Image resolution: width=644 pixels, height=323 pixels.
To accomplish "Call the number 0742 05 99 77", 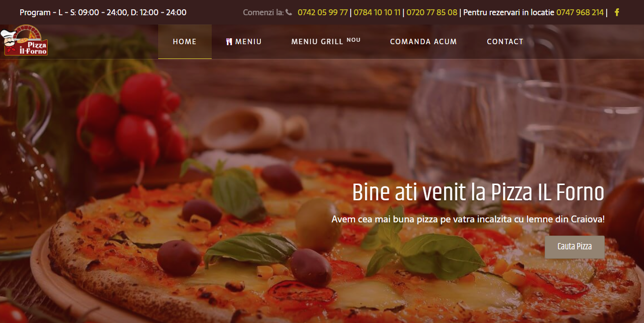I will (x=323, y=12).
